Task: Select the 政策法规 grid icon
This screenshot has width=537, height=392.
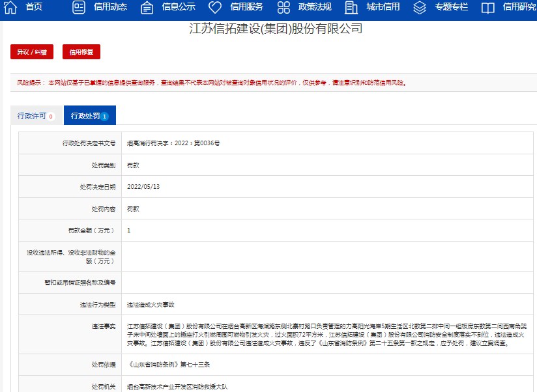Action: [283, 8]
